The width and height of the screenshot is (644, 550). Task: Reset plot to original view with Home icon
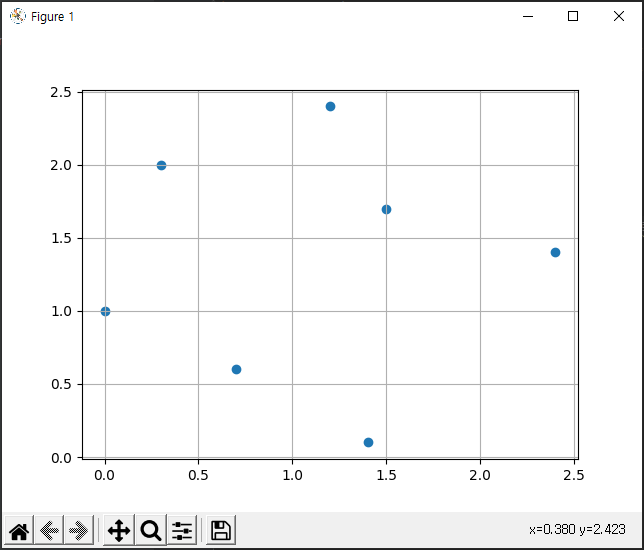pyautogui.click(x=19, y=530)
